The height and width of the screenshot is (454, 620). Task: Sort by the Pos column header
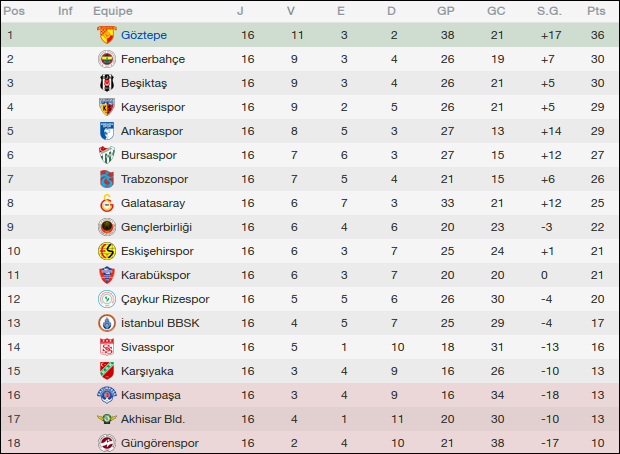pyautogui.click(x=16, y=11)
